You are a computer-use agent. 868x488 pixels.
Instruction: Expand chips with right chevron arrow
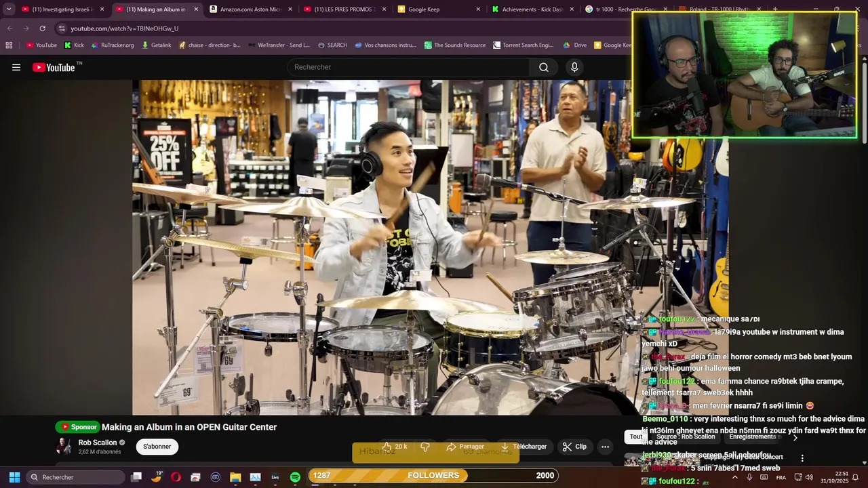coord(794,438)
